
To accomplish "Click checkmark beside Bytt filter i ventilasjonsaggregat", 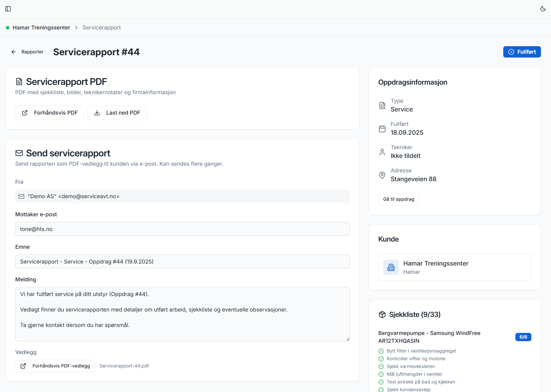I will point(381,351).
